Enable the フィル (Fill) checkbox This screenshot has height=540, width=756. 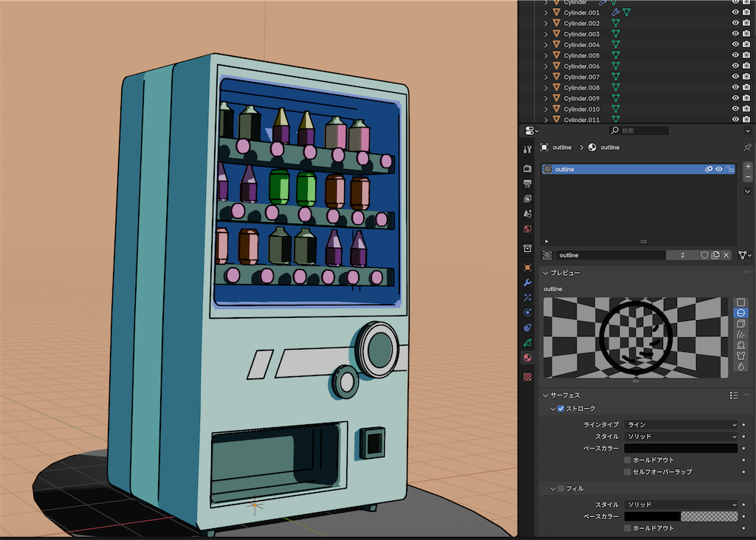[561, 488]
